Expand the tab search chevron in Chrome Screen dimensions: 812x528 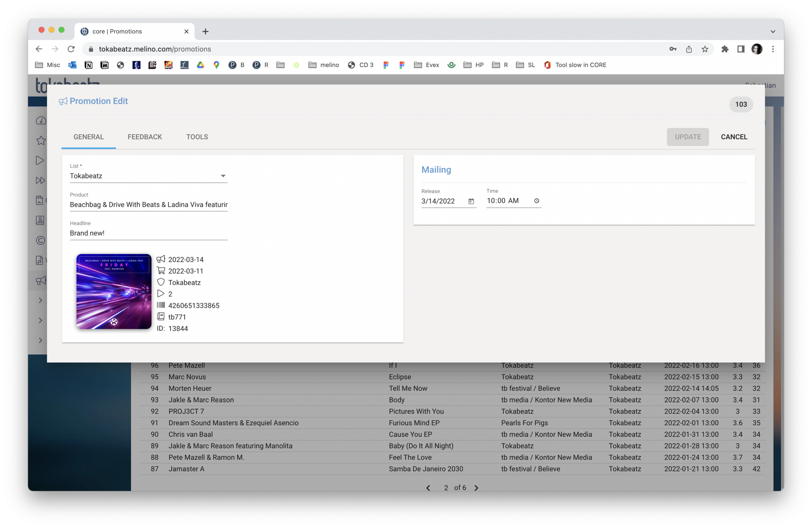pos(773,31)
